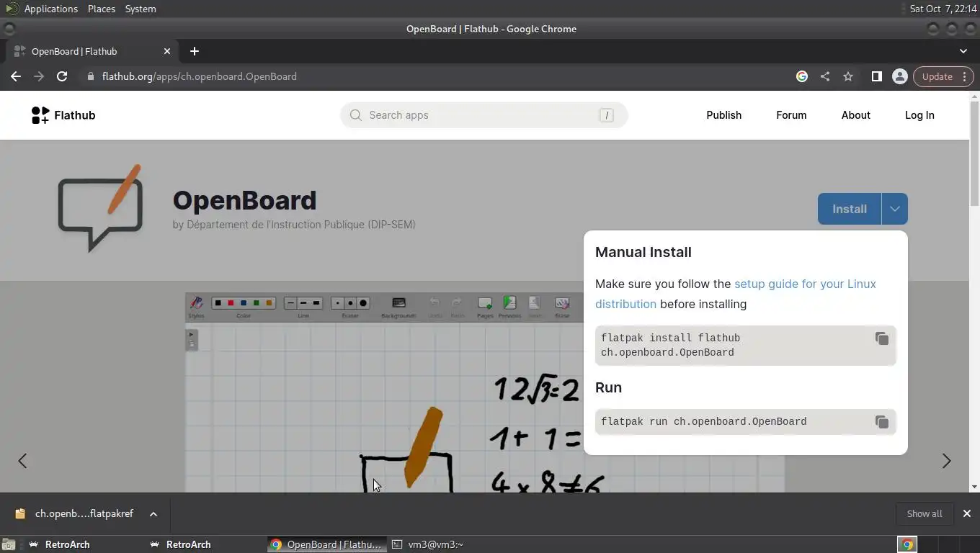Switch to OpenBoard | Flathub taskbar entry
The image size is (980, 553).
[326, 544]
